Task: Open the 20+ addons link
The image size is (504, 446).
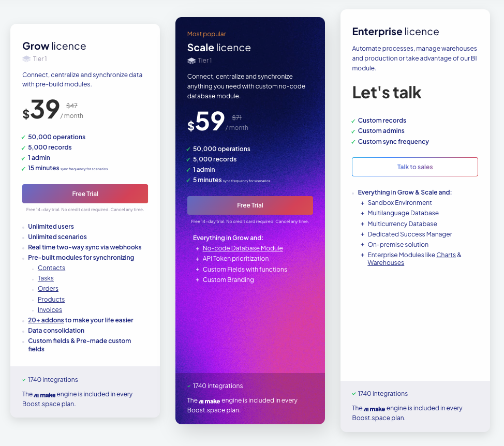Action: point(46,320)
